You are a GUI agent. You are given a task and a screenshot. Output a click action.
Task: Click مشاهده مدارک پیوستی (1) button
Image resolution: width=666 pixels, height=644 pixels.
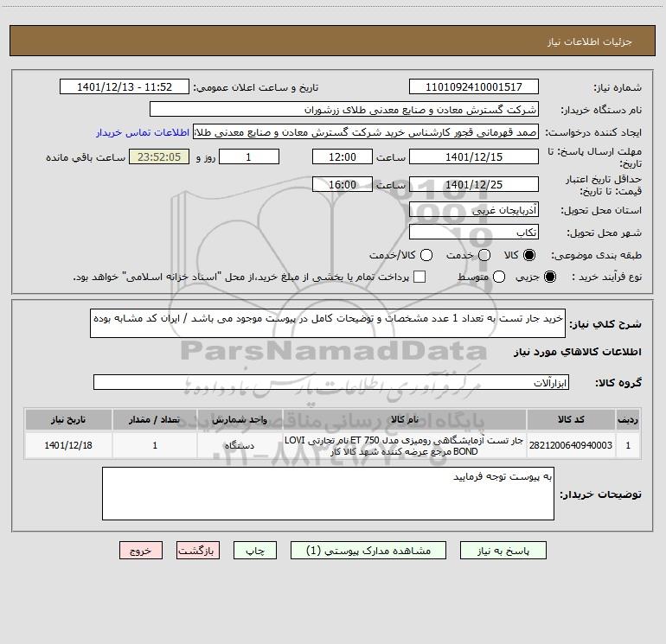pos(368,551)
